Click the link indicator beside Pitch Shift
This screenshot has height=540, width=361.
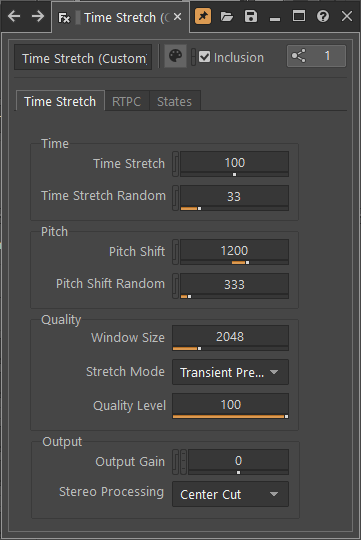tap(175, 252)
